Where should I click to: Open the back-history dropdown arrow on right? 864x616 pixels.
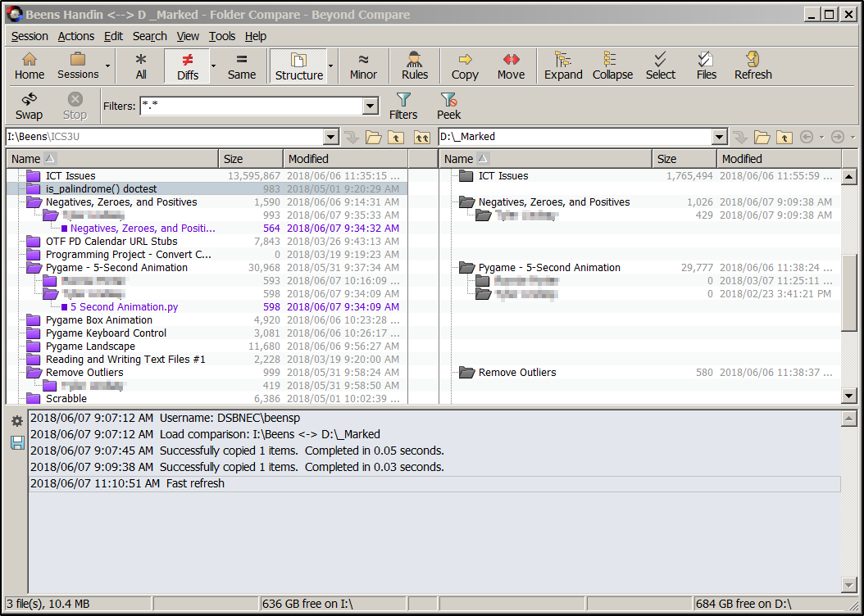tap(821, 137)
